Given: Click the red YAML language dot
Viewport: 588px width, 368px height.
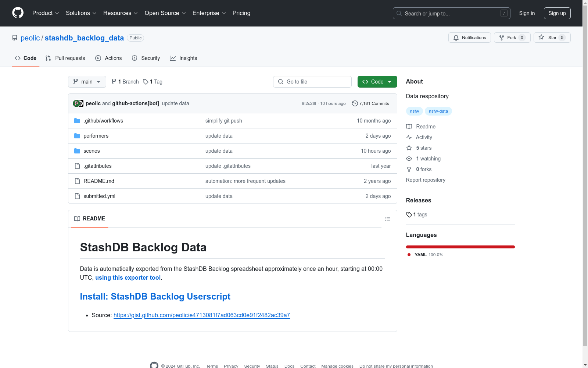Looking at the screenshot, I should point(409,255).
